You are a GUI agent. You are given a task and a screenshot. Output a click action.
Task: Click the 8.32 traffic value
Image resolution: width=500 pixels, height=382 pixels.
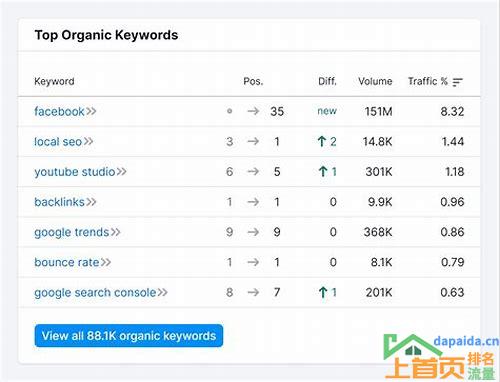tap(452, 111)
